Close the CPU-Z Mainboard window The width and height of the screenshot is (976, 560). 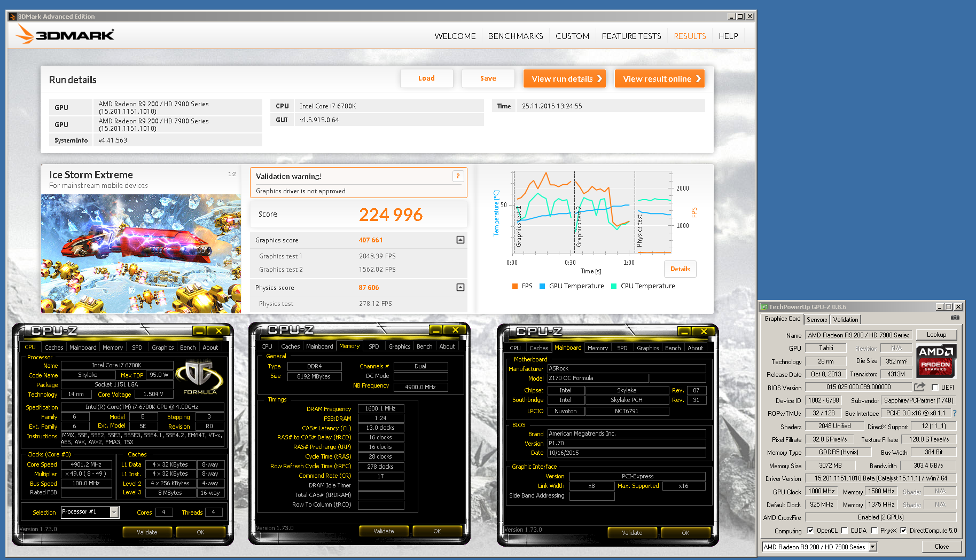point(704,332)
